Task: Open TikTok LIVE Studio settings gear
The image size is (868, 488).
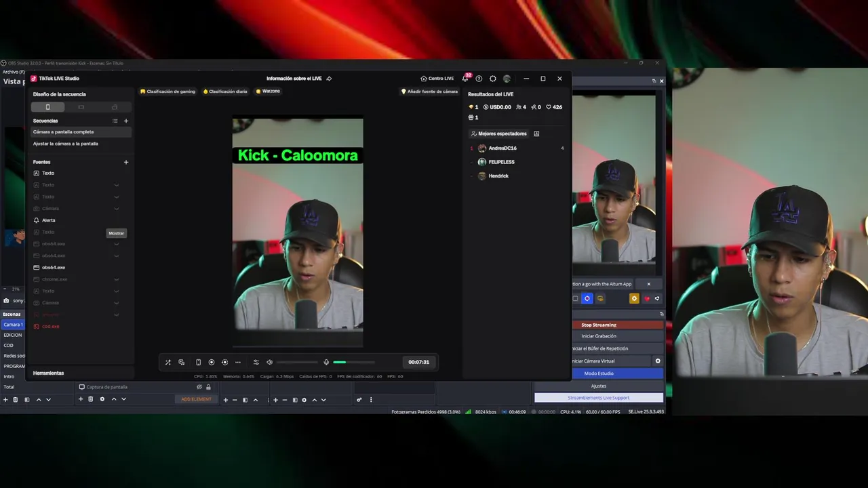Action: click(x=493, y=79)
